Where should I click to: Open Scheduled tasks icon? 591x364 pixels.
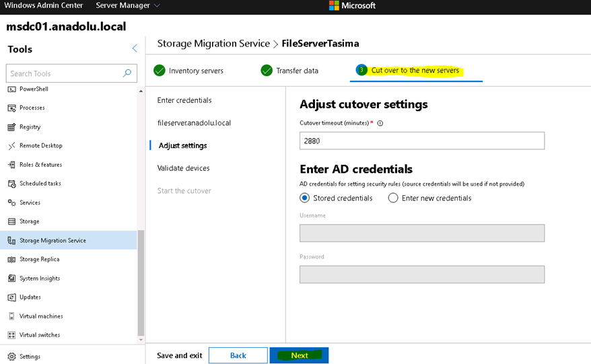point(11,184)
